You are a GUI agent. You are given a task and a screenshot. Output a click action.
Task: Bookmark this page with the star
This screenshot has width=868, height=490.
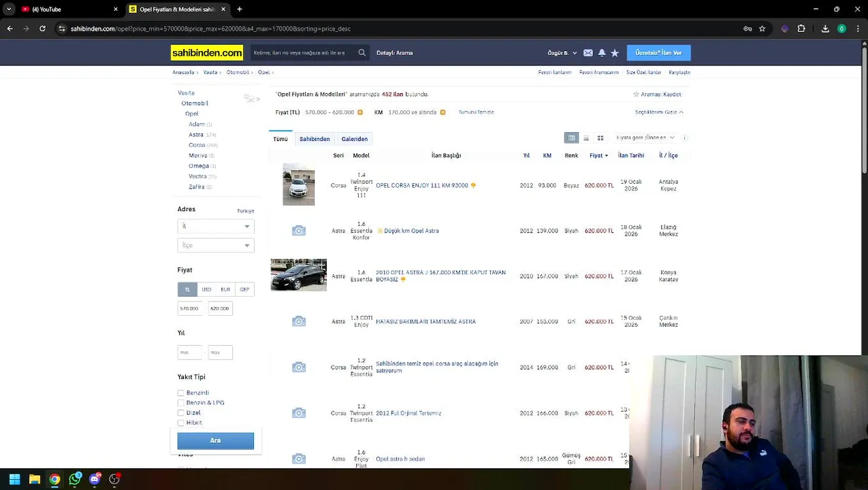click(762, 29)
